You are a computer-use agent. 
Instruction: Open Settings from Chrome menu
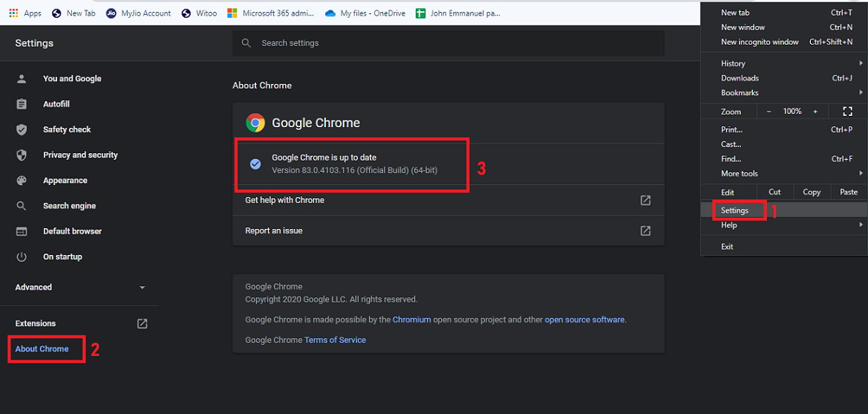point(784,210)
